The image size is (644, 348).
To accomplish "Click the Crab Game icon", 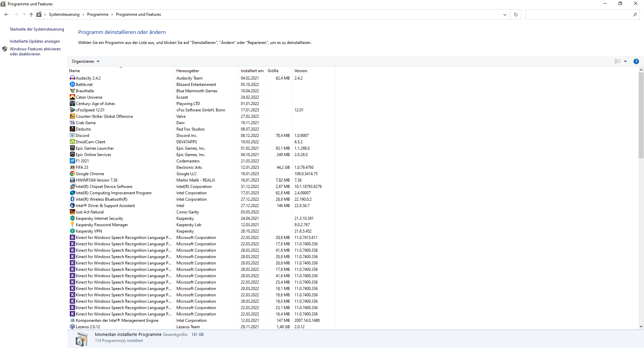I will [72, 123].
